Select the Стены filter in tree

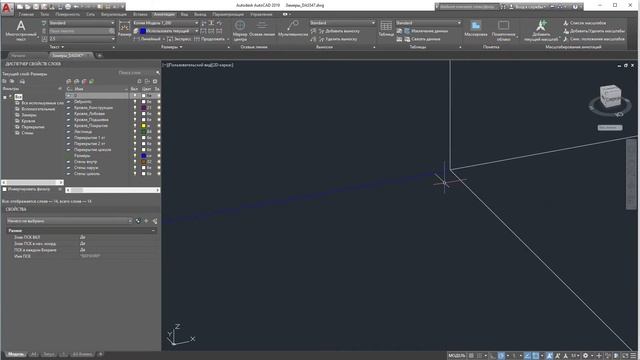point(27,133)
